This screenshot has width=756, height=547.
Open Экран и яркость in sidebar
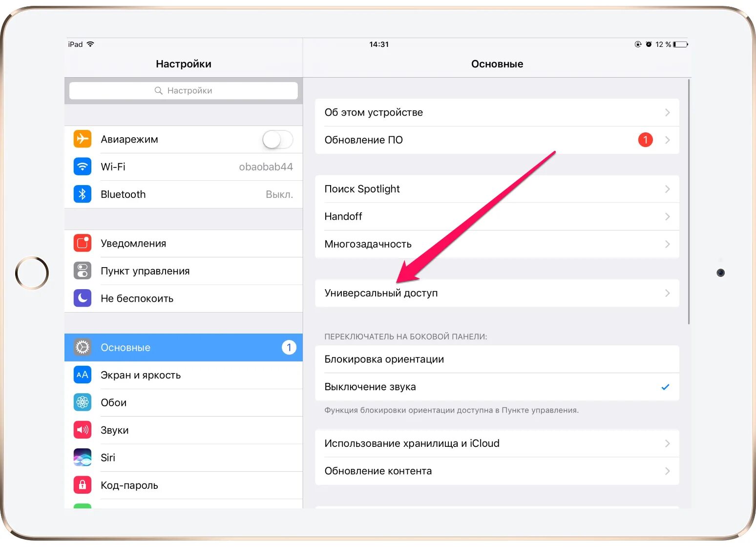pyautogui.click(x=184, y=375)
